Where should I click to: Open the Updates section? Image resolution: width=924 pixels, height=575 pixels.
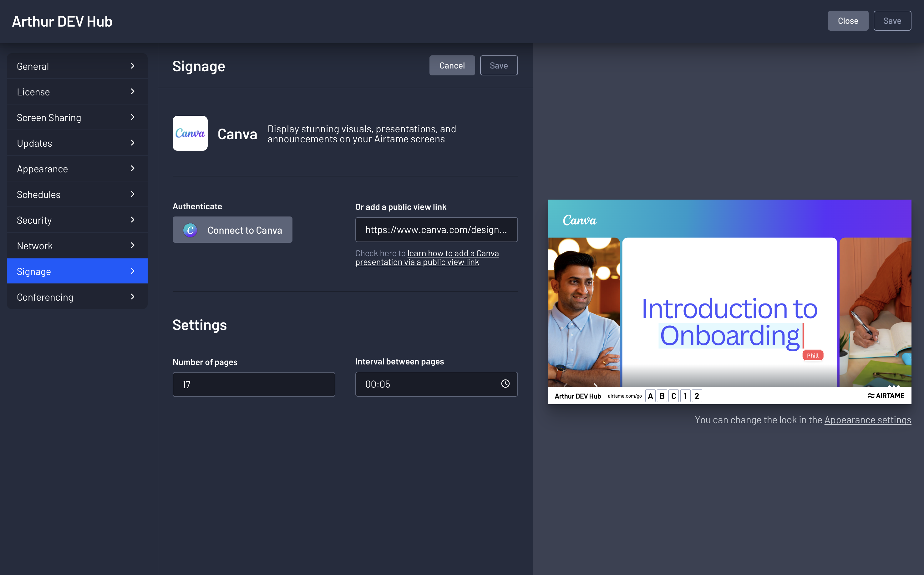tap(77, 143)
